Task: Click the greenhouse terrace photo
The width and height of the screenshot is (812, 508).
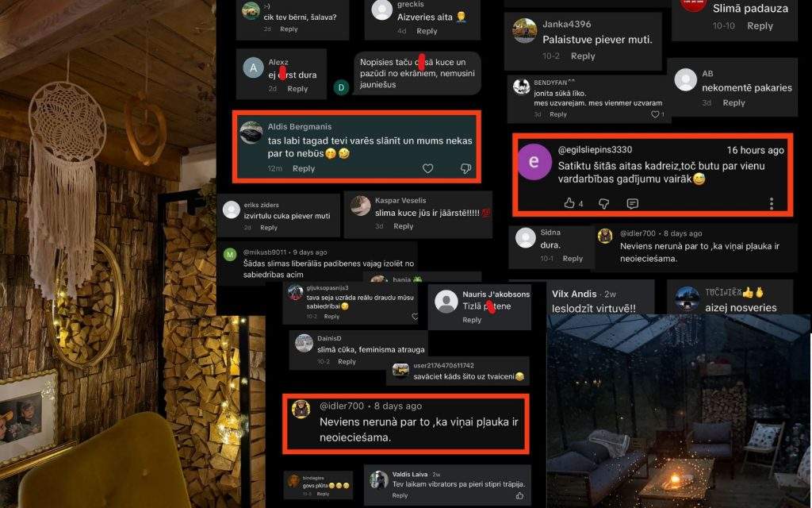Action: pyautogui.click(x=679, y=410)
